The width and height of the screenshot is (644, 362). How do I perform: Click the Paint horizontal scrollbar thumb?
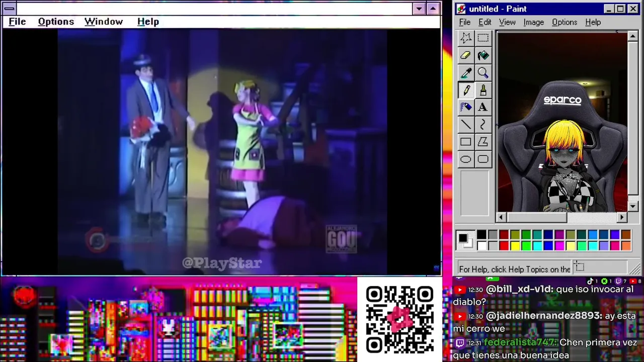coord(537,217)
